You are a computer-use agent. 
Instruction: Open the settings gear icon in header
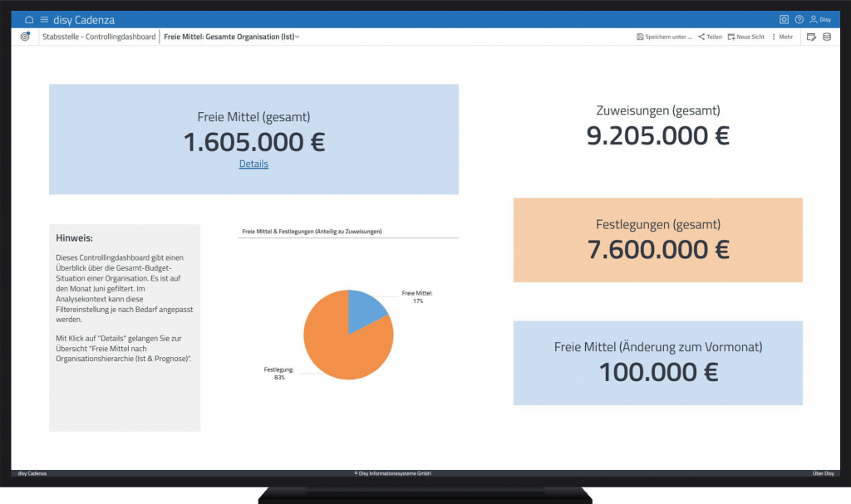pos(784,19)
